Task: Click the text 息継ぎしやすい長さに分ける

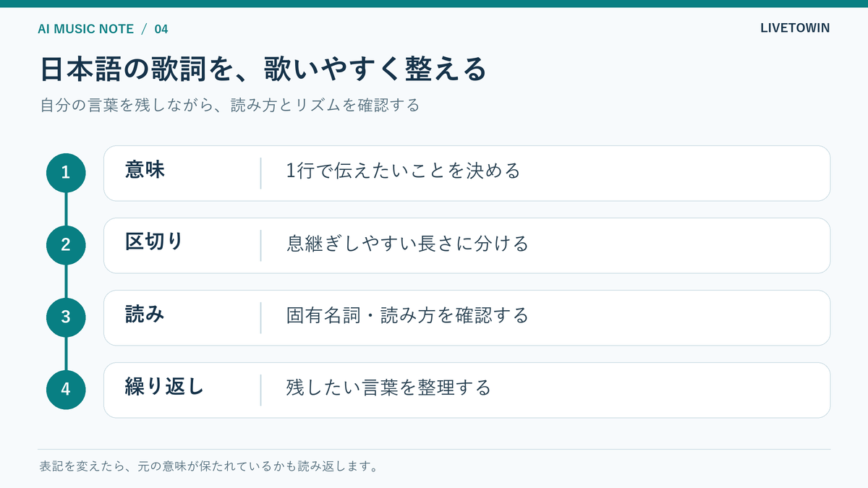Action: pos(407,244)
